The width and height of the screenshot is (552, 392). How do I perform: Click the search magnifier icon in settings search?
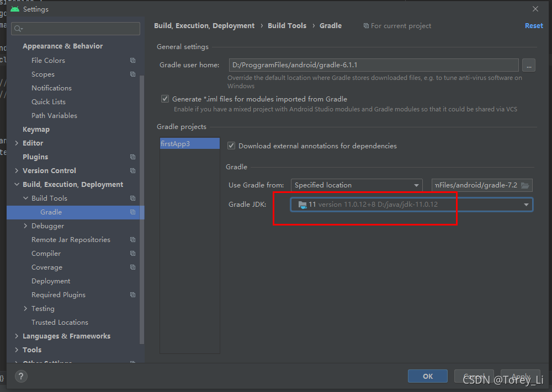pyautogui.click(x=18, y=29)
